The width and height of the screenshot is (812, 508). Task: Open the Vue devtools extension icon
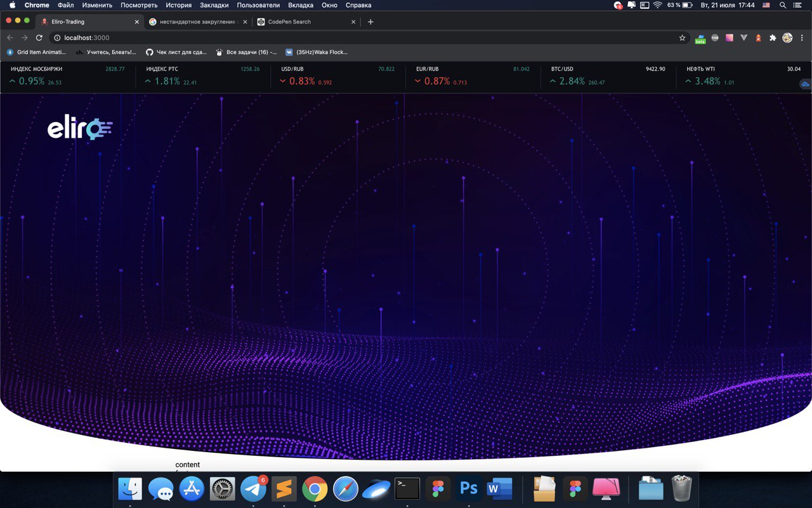click(744, 38)
